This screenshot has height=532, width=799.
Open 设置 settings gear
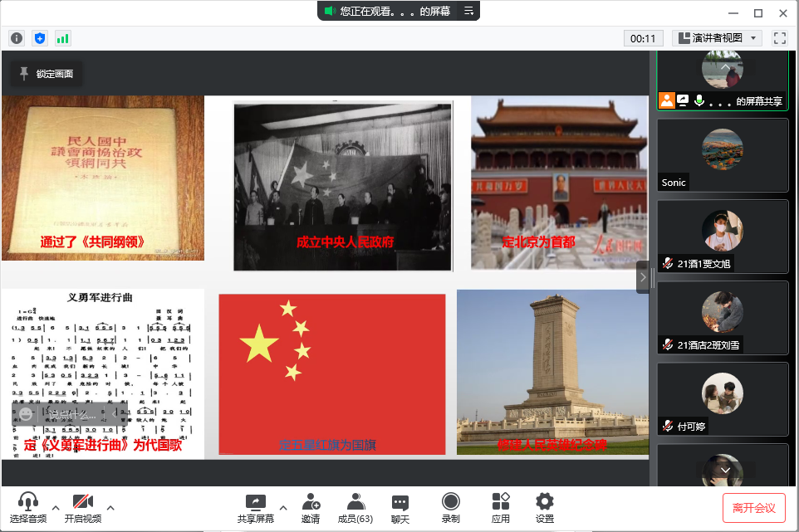[545, 507]
